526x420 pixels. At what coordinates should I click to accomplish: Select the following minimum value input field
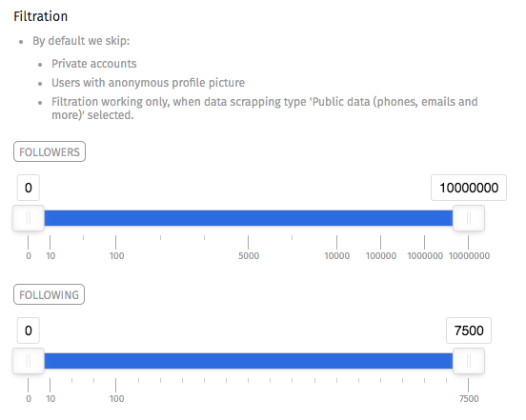(x=29, y=330)
